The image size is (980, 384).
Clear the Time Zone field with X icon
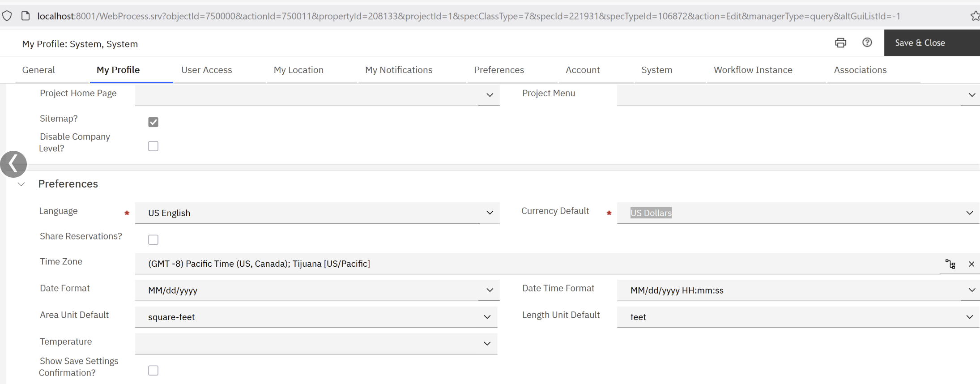(x=971, y=264)
